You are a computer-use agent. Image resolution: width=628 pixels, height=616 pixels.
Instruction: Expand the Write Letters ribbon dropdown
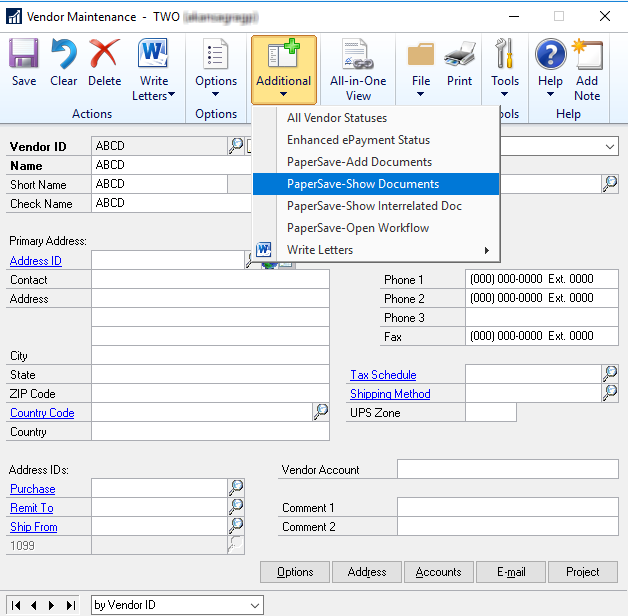pos(171,96)
